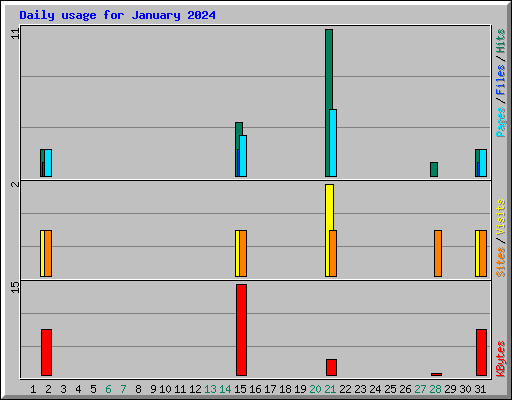Click day label '22' on the x-axis
Image resolution: width=512 pixels, height=400 pixels.
(345, 389)
